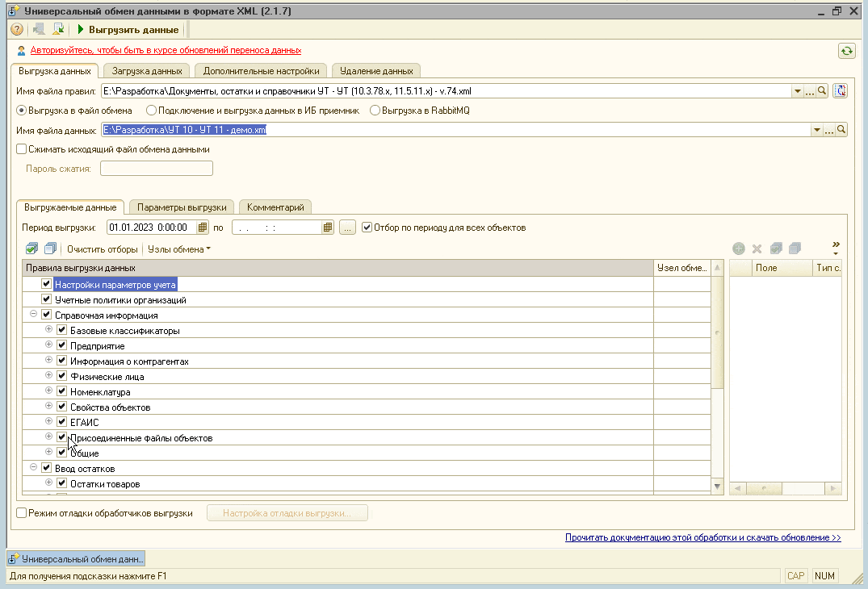Click the check all rules icon
Viewport: 868px width, 589px height.
click(x=31, y=249)
